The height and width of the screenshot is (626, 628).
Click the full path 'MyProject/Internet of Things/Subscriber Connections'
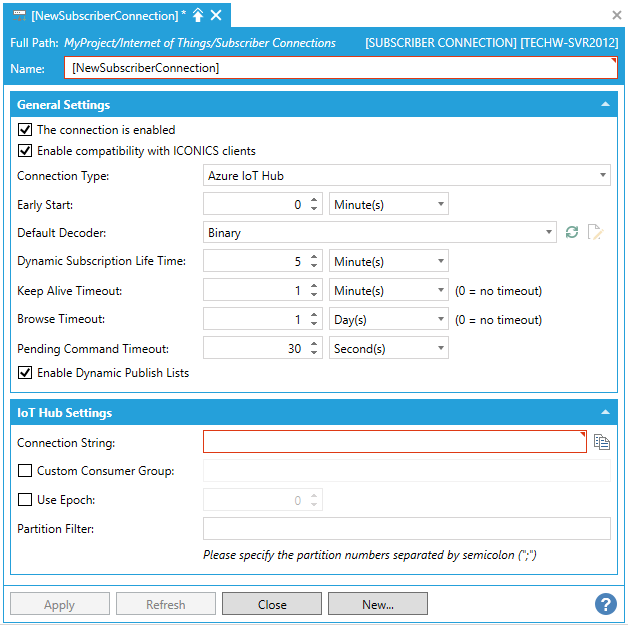200,43
